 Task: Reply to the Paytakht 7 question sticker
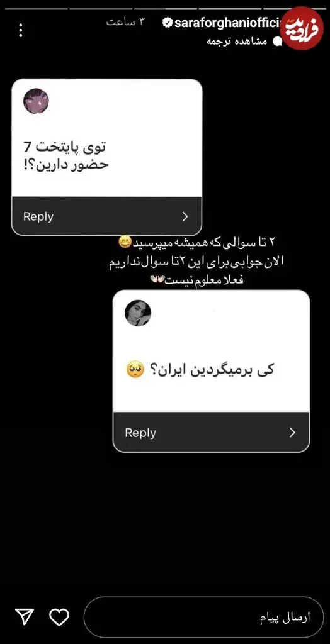tap(107, 216)
